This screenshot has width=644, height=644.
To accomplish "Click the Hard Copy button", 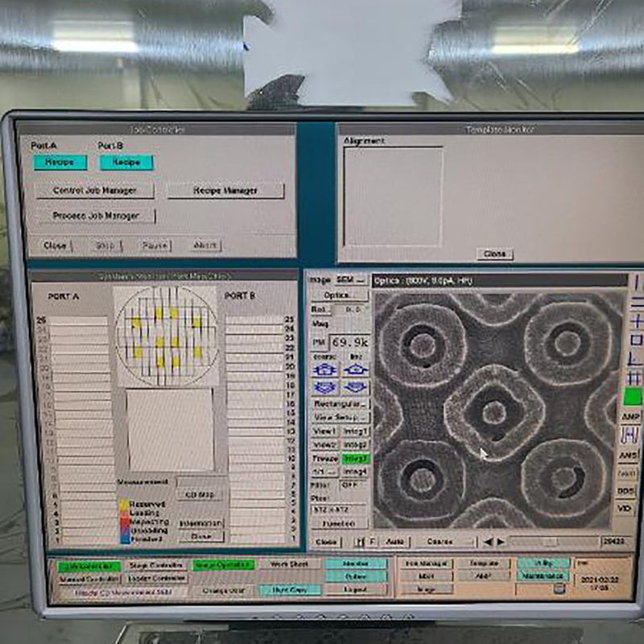I will tap(290, 590).
